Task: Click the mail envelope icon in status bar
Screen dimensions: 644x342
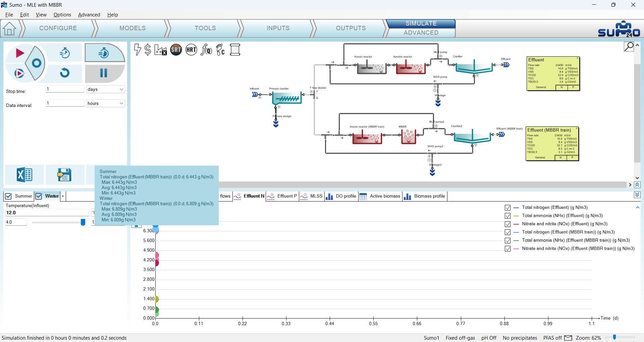Action: [x=568, y=338]
